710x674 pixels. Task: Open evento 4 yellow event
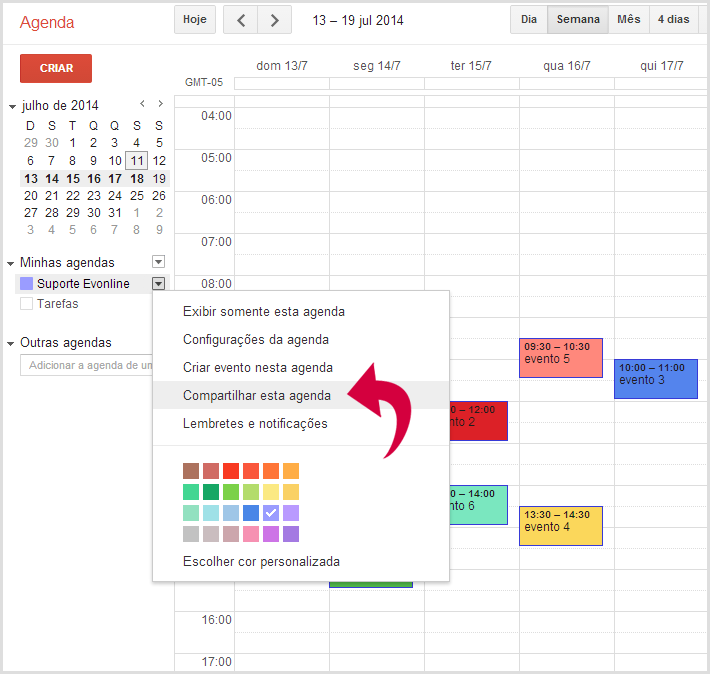561,526
